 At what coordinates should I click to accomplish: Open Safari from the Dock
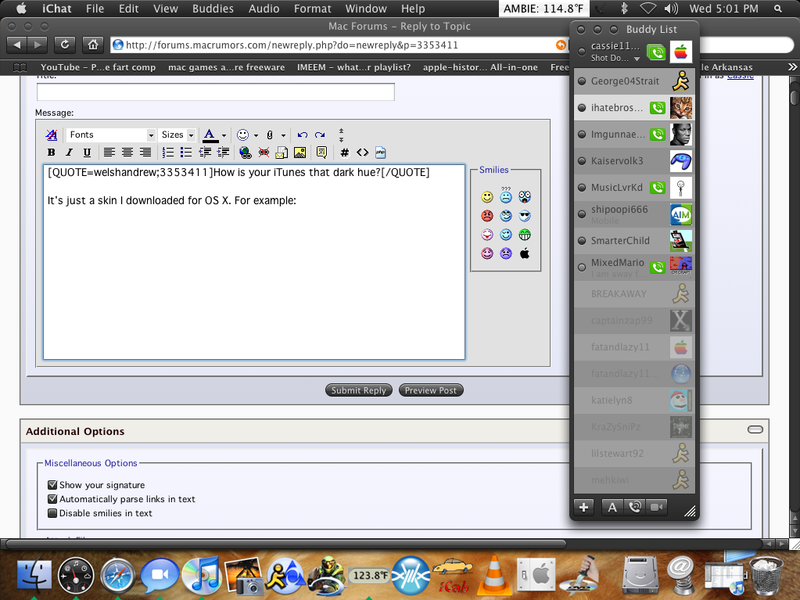pos(117,575)
